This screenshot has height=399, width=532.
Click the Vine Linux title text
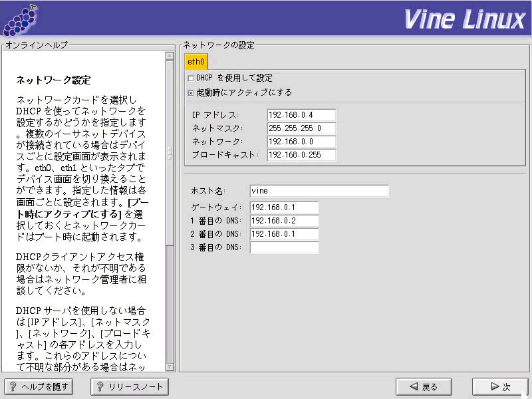tap(465, 19)
